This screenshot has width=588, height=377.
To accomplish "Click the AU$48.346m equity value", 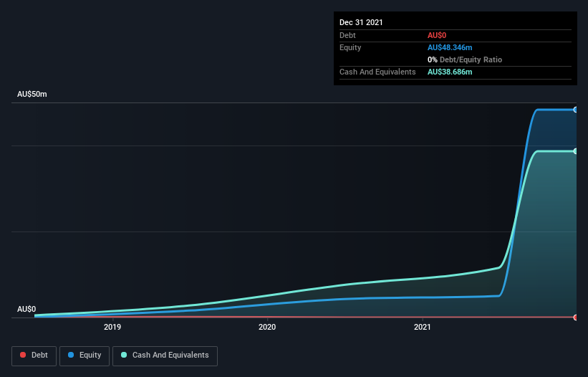I will (450, 47).
